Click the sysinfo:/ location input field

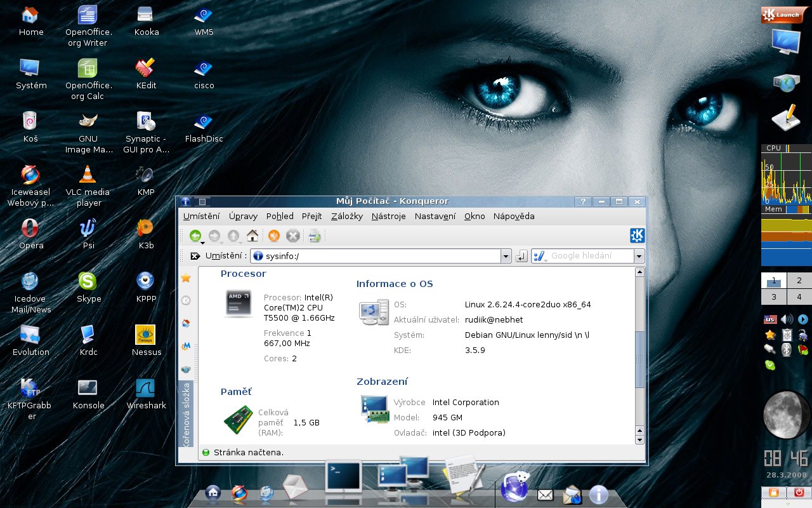click(x=381, y=256)
